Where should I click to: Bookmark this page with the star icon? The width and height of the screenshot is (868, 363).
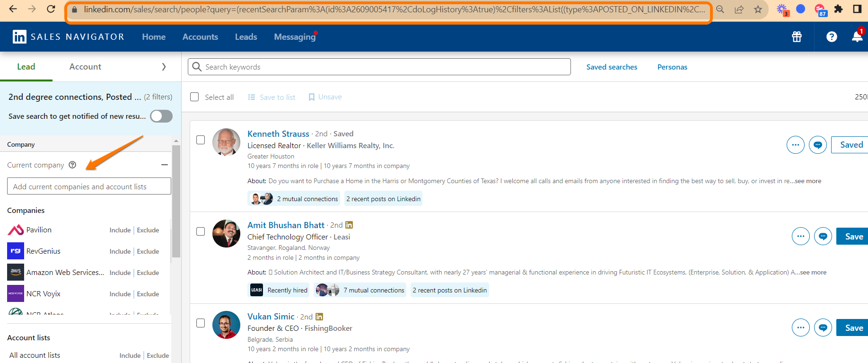pyautogui.click(x=758, y=9)
